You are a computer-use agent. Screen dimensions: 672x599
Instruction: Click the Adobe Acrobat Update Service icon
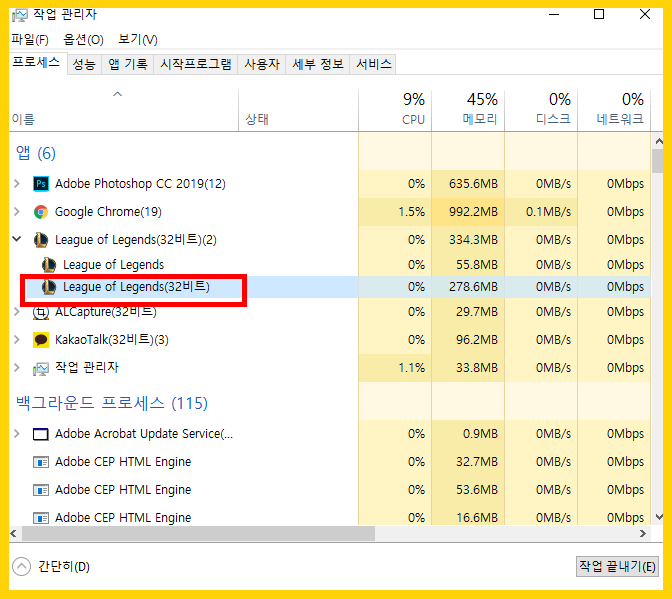[41, 434]
